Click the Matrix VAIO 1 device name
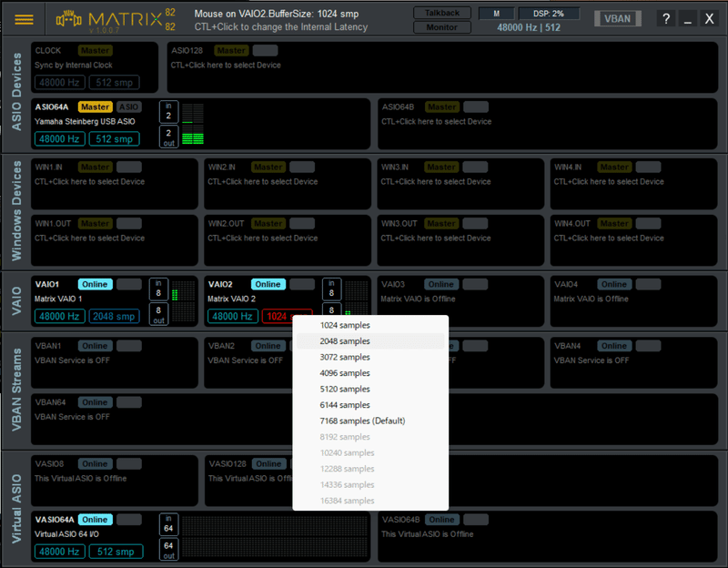728x568 pixels. (x=58, y=299)
